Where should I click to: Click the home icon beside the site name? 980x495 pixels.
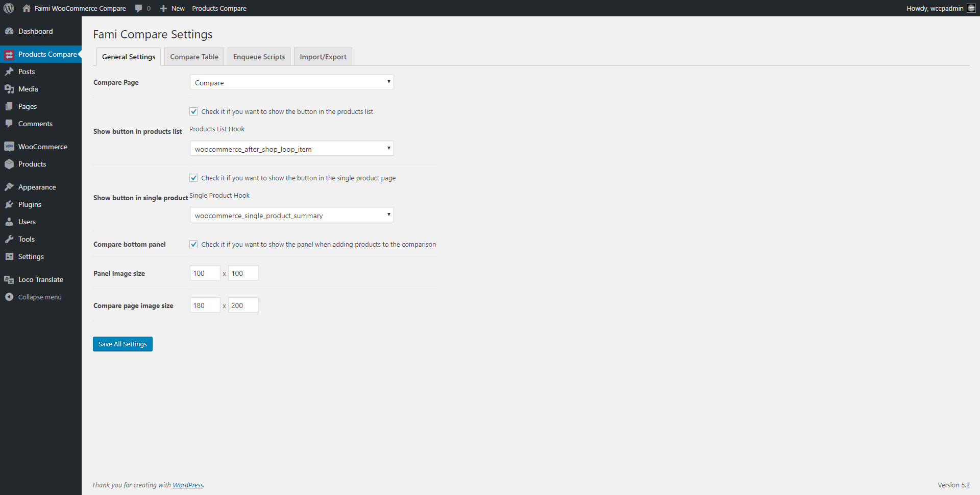coord(27,8)
